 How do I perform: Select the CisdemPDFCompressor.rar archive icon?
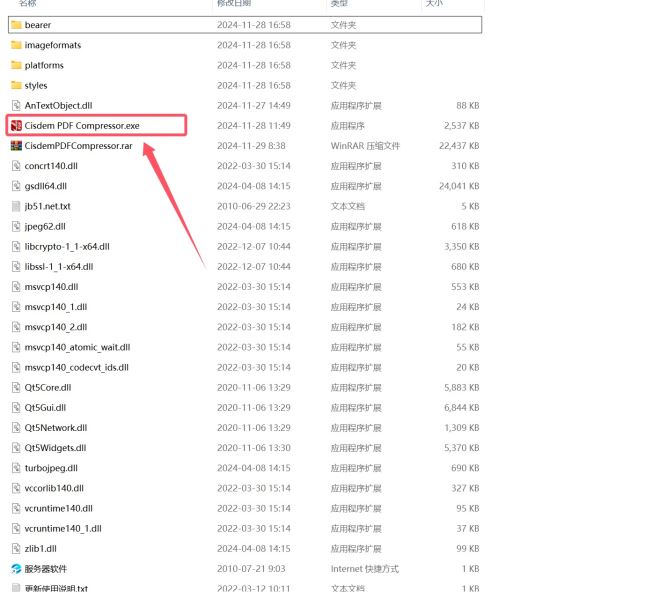(x=16, y=146)
